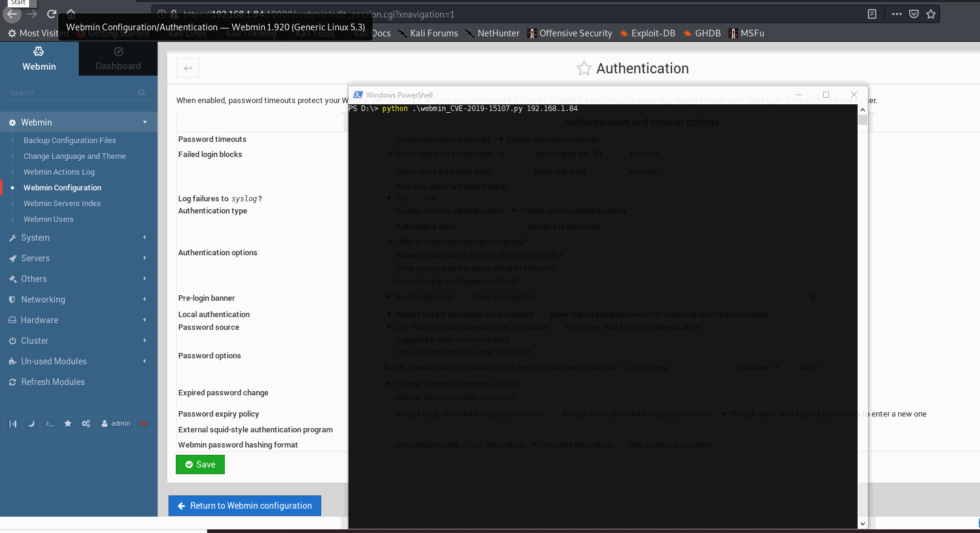Minimize the Windows PowerShell window
Image resolution: width=980 pixels, height=533 pixels.
click(x=798, y=95)
